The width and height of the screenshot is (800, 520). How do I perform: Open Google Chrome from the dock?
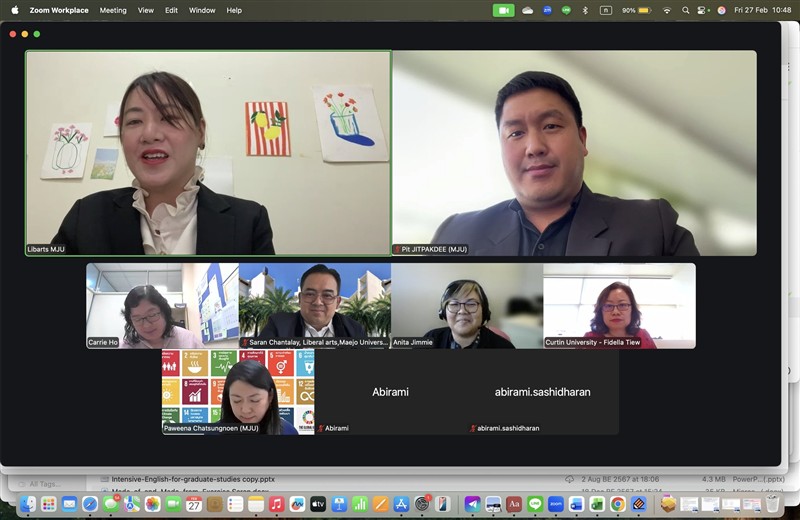(617, 504)
